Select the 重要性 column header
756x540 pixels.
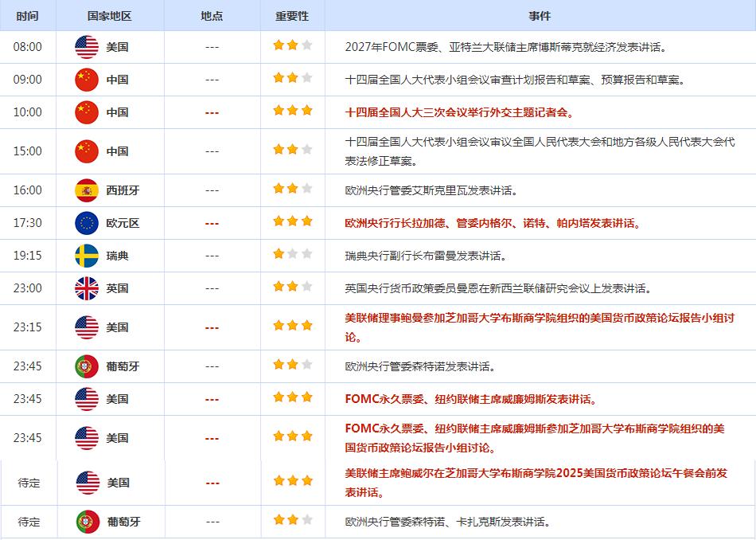tap(292, 16)
